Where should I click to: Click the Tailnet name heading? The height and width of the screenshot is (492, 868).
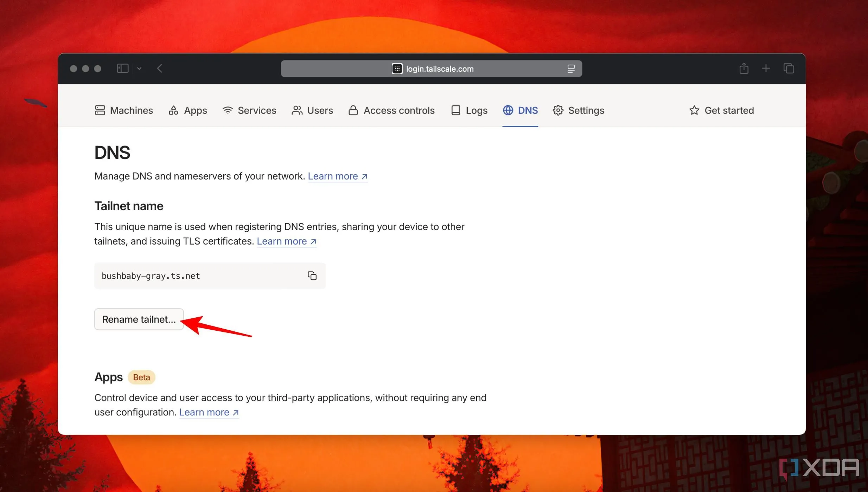(x=129, y=206)
